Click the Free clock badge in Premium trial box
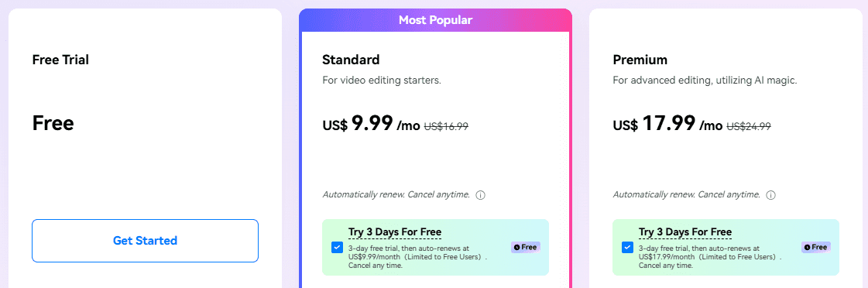Image resolution: width=868 pixels, height=288 pixels. pyautogui.click(x=816, y=247)
